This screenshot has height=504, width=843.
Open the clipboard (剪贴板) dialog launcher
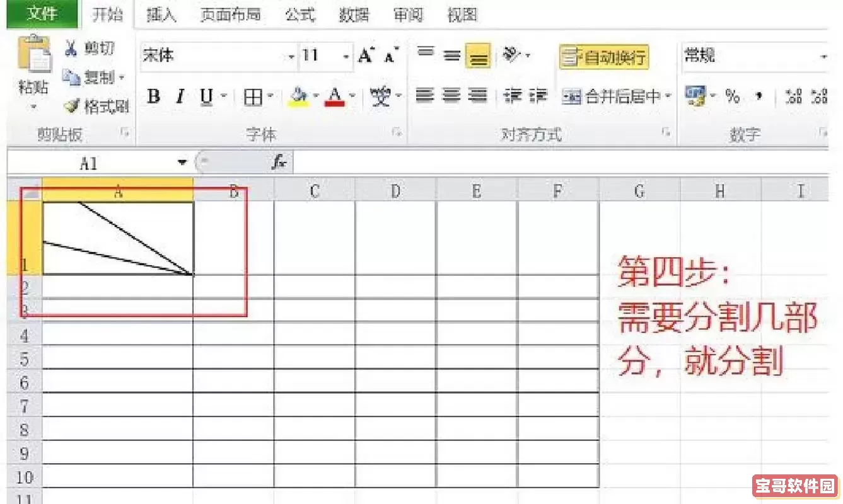click(125, 132)
